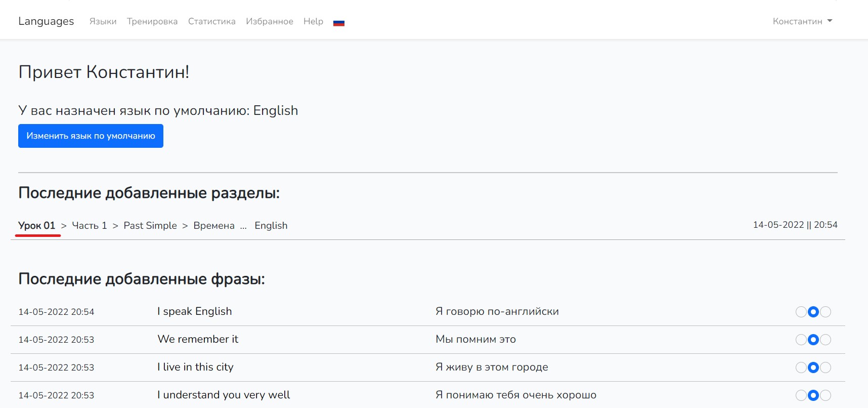Select left radio for 'I speak English'

tap(801, 312)
